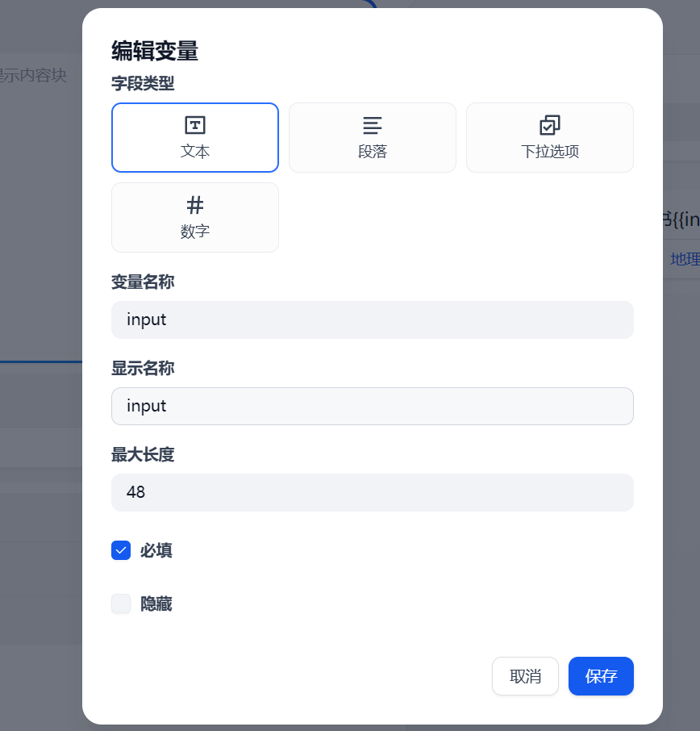
Task: Click the 显示名称 label
Action: point(143,368)
